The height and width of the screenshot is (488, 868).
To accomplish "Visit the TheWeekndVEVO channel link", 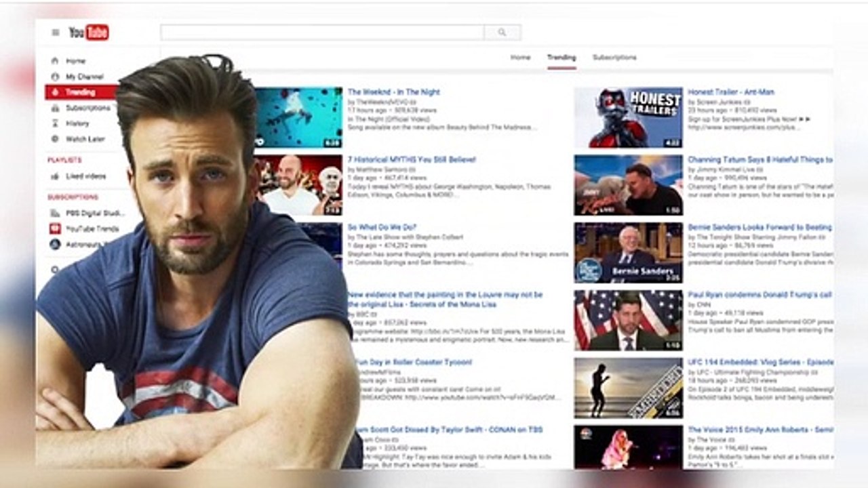I will [x=382, y=102].
